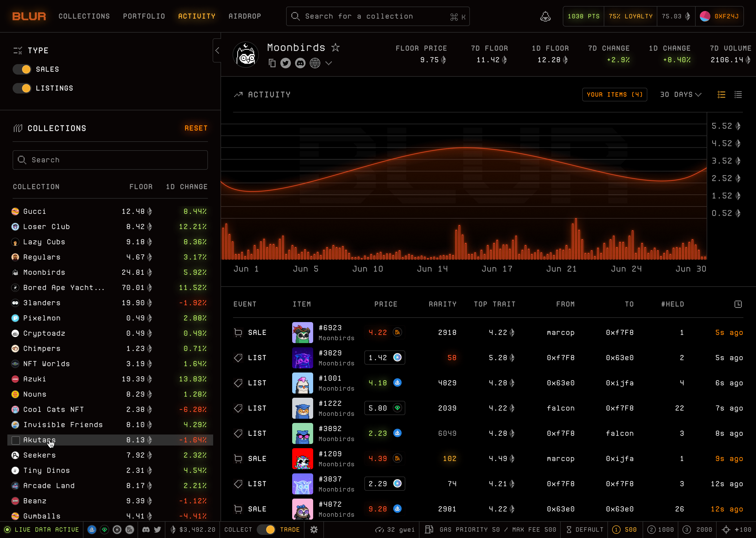Switch the COLLECT / TRADE toggle

pyautogui.click(x=266, y=529)
